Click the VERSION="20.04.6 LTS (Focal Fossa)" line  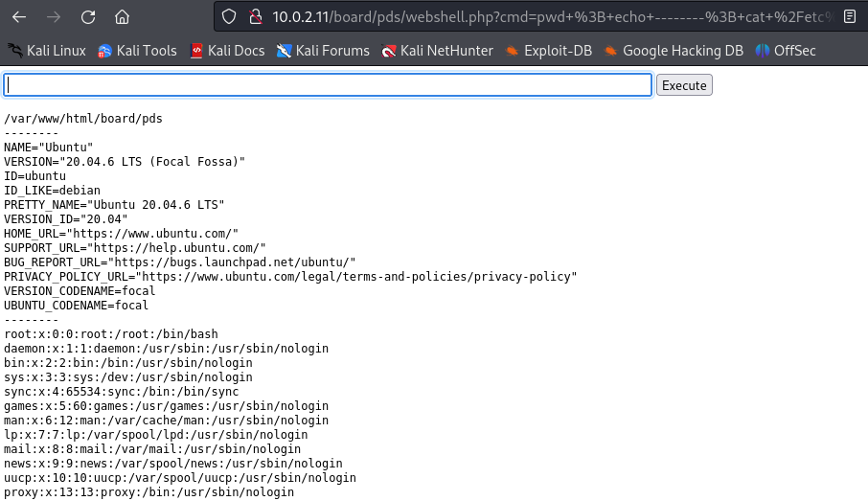coord(125,162)
